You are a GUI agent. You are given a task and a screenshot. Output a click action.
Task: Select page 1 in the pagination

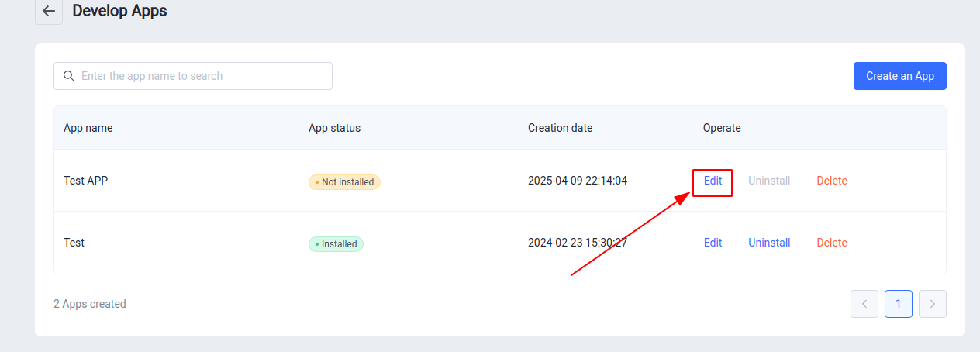coord(898,304)
